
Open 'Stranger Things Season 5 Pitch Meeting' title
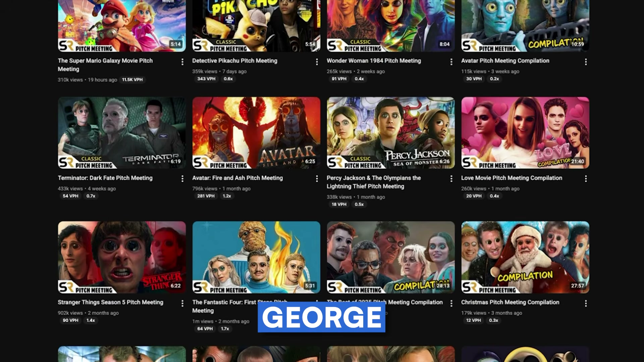tap(110, 302)
